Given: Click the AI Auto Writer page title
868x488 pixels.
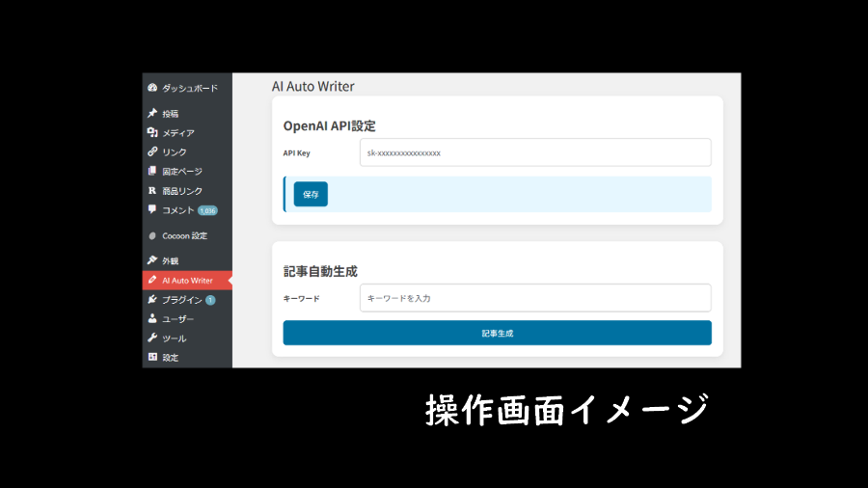Looking at the screenshot, I should click(x=312, y=86).
